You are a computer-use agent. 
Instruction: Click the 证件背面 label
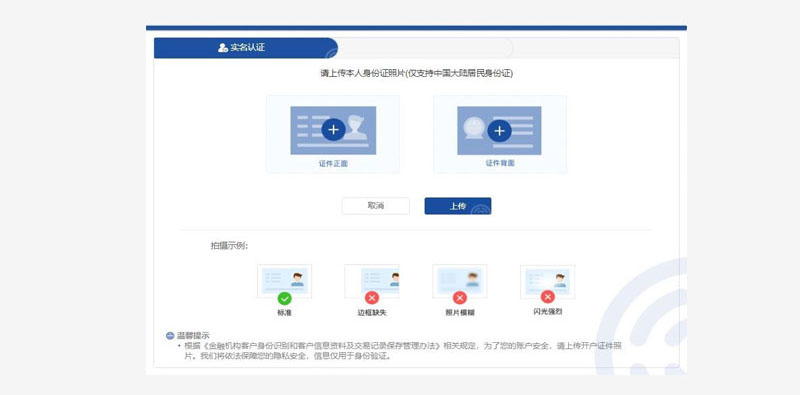click(x=500, y=163)
